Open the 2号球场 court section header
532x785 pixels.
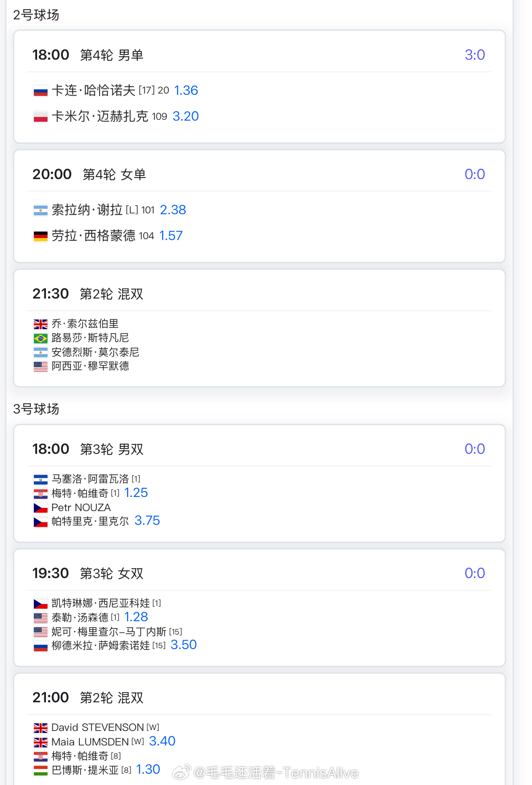pos(36,15)
